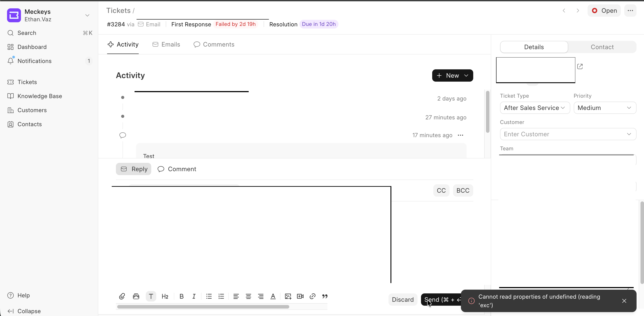Toggle italic text formatting
Viewport: 644px width, 316px height.
pos(194,296)
